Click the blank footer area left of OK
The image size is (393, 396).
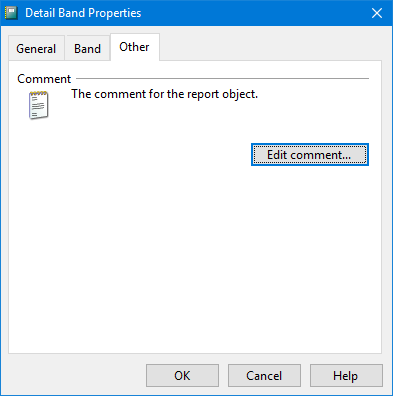tap(77, 376)
